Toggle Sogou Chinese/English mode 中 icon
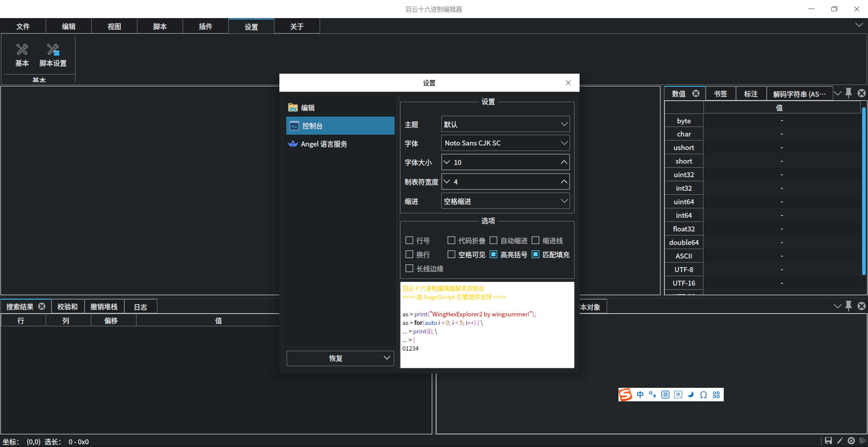 [x=640, y=395]
